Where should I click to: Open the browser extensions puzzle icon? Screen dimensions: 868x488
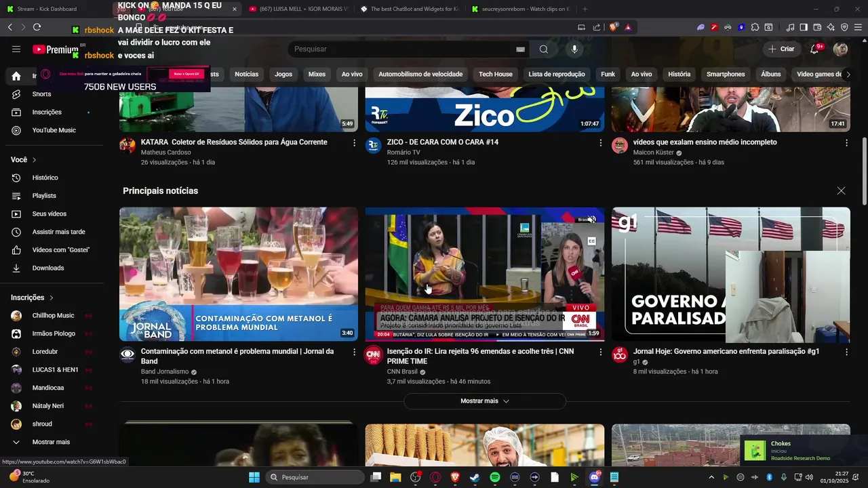[x=755, y=27]
